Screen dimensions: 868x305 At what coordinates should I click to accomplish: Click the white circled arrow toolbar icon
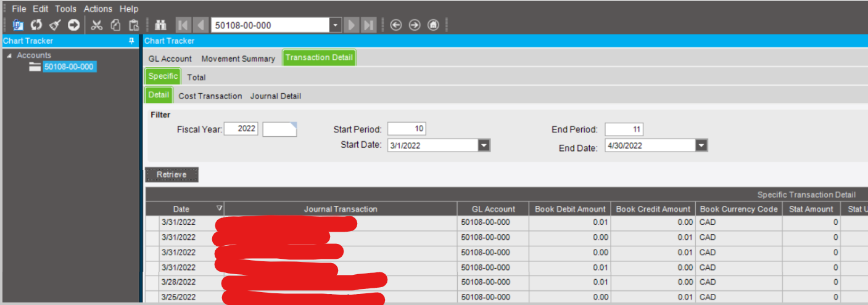[x=73, y=25]
